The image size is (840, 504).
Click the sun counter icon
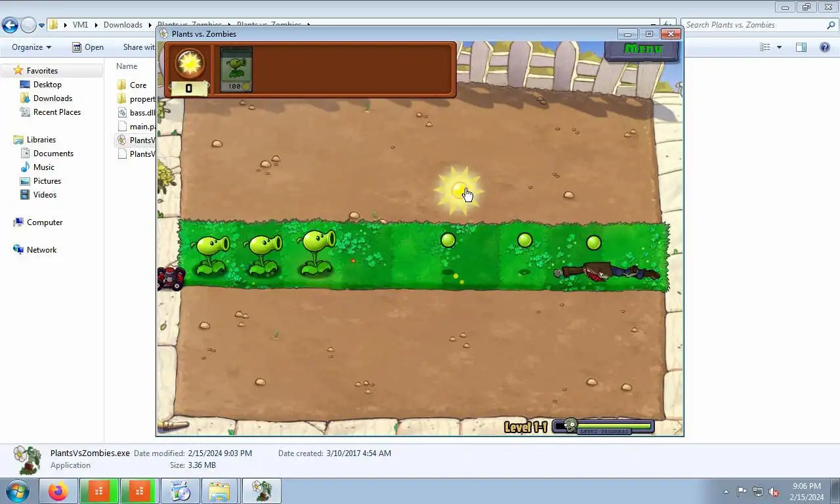[x=190, y=63]
